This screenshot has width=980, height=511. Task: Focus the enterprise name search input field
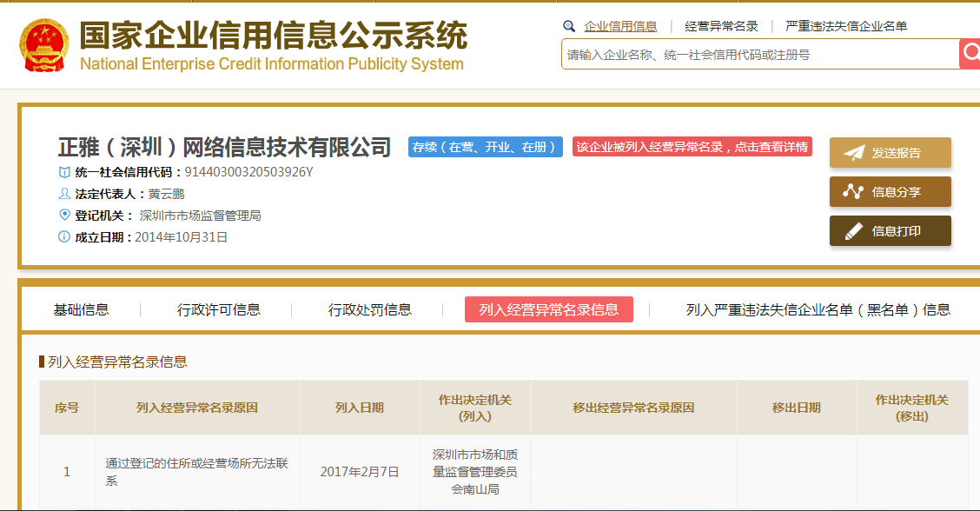click(x=760, y=55)
